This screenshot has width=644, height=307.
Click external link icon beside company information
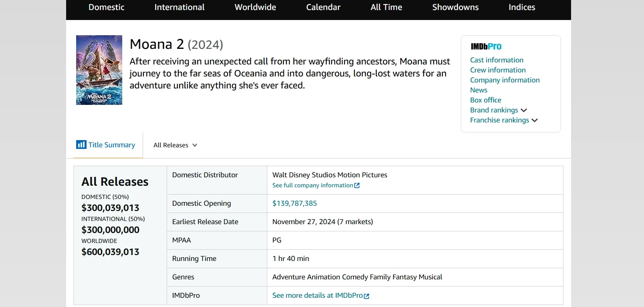(x=357, y=185)
